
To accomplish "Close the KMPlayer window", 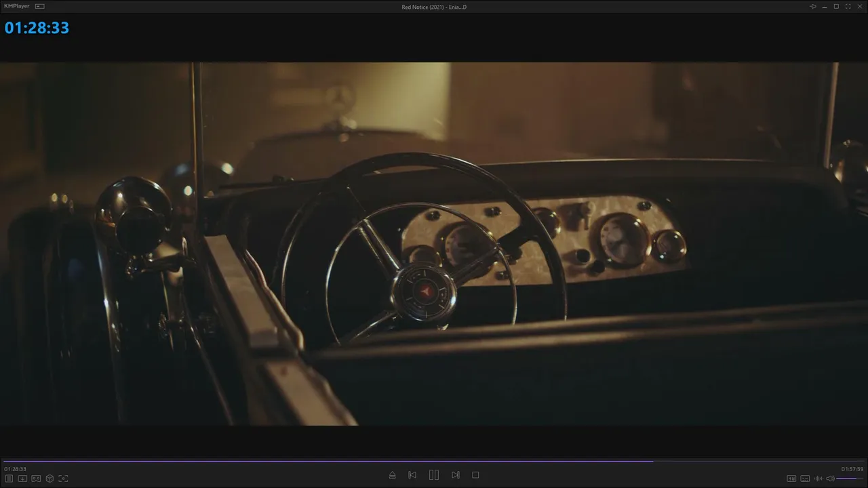I will (x=859, y=6).
